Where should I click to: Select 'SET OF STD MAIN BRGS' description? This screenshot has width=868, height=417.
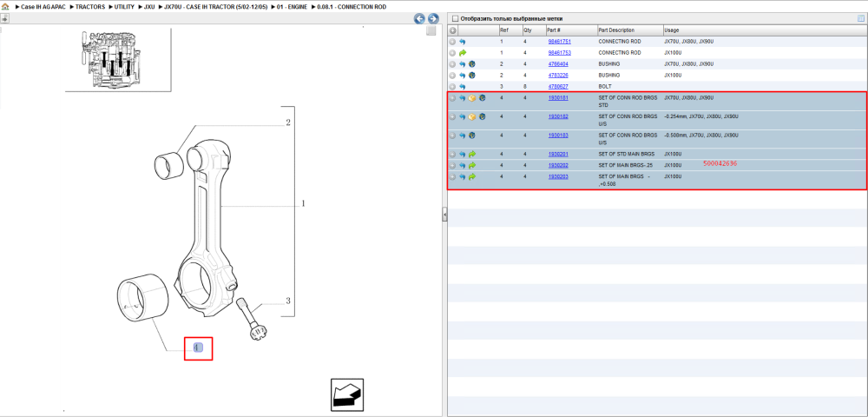pyautogui.click(x=626, y=154)
